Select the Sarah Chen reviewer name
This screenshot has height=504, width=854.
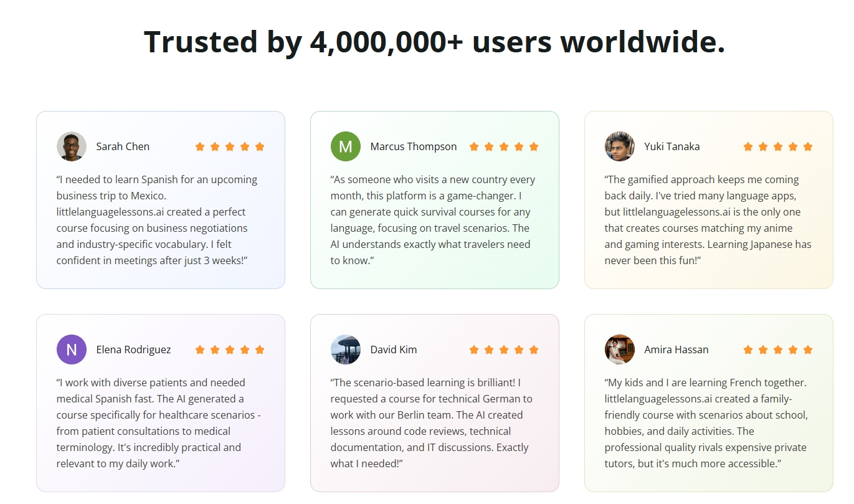coord(123,146)
